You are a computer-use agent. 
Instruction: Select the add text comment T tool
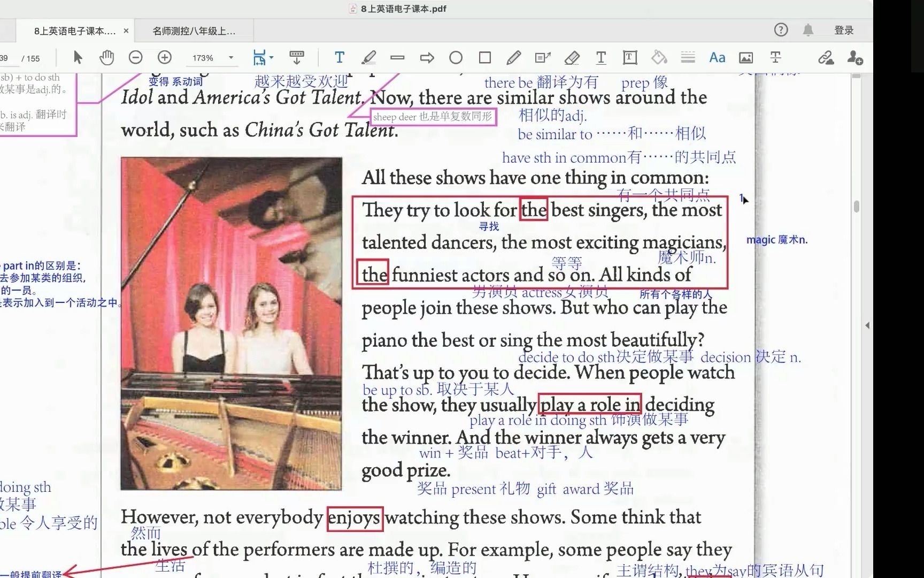coord(340,57)
